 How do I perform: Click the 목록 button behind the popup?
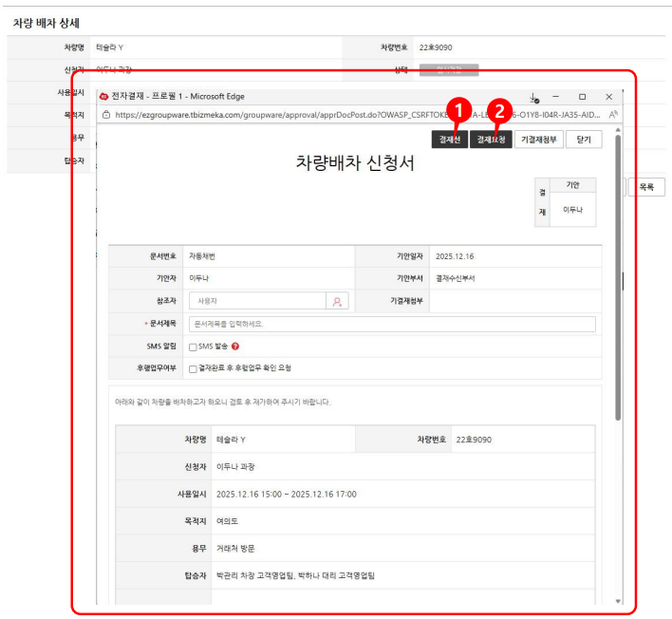pos(646,188)
